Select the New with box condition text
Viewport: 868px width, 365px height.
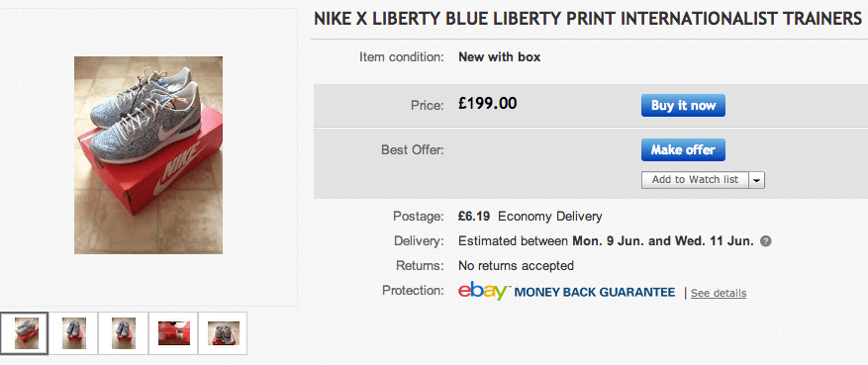pyautogui.click(x=499, y=57)
